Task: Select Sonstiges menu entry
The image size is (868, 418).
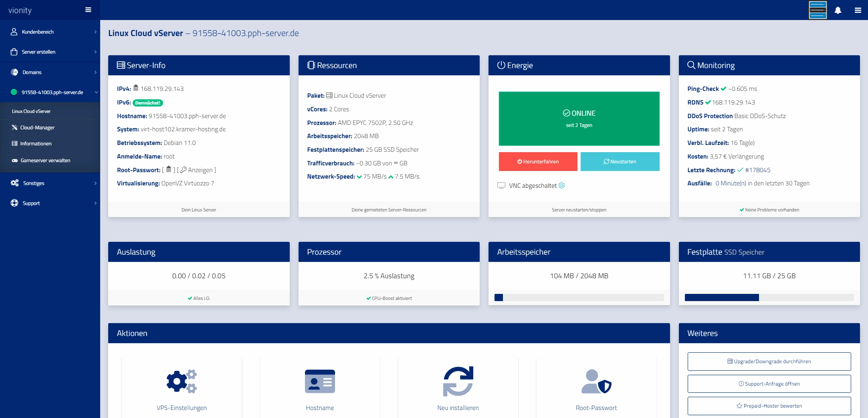Action: point(50,183)
